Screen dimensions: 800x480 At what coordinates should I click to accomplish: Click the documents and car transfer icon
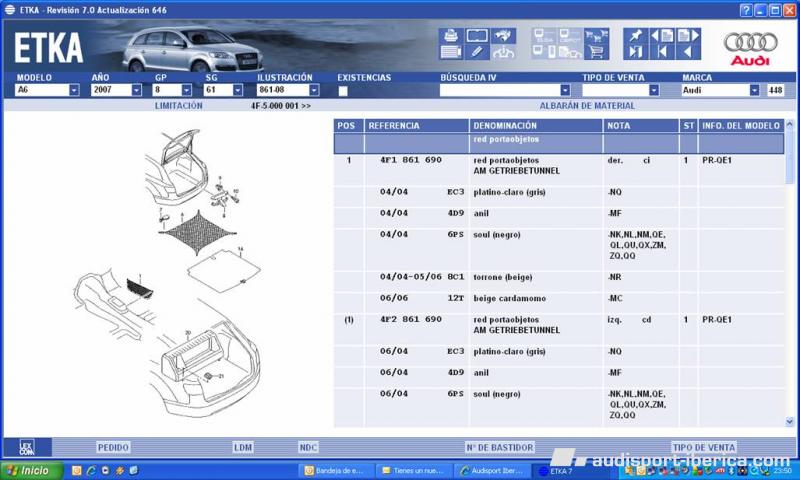[x=570, y=52]
